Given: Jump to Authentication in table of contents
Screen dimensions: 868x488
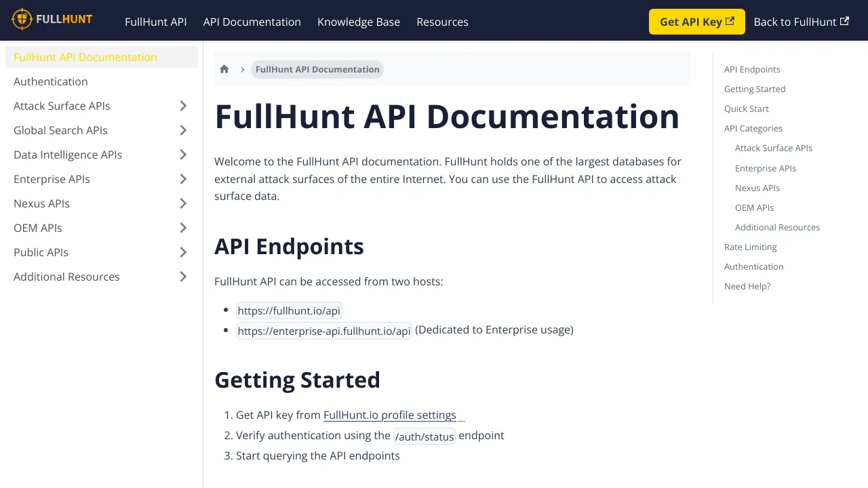Looking at the screenshot, I should (754, 266).
